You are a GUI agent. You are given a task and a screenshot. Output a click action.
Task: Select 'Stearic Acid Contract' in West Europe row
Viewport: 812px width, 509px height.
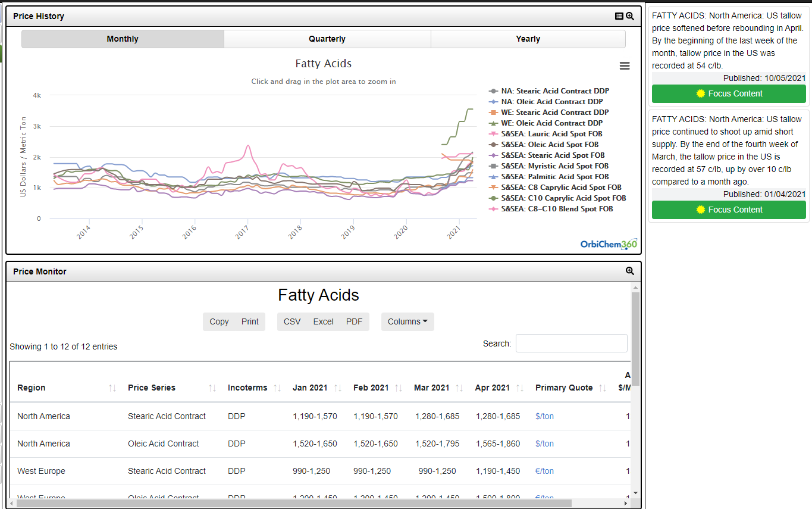point(167,471)
